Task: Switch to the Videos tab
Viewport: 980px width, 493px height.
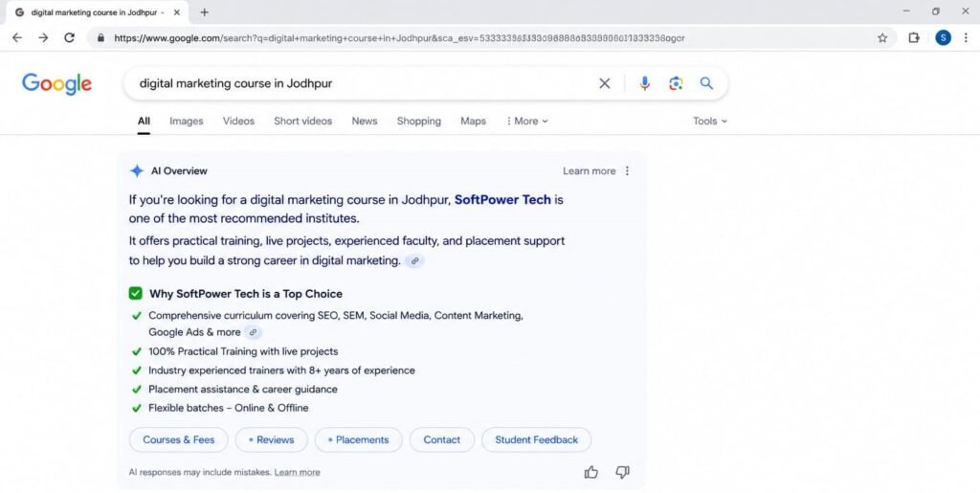Action: click(238, 122)
